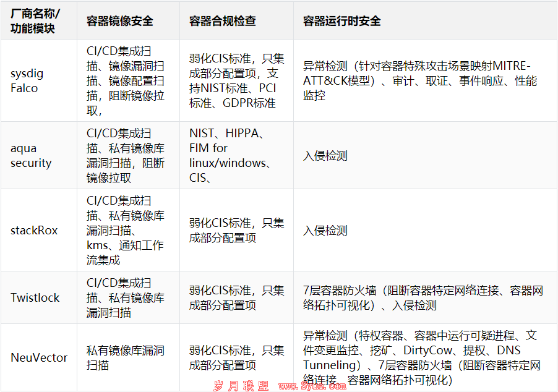This screenshot has width=558, height=392.
Task: Select the "sysdig Falco" vendor cell
Action: click(39, 80)
